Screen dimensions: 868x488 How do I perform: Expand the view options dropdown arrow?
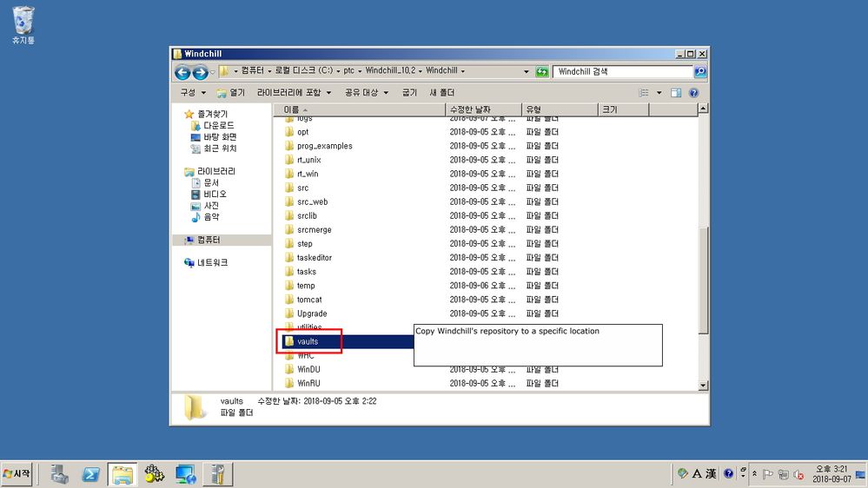click(x=659, y=92)
